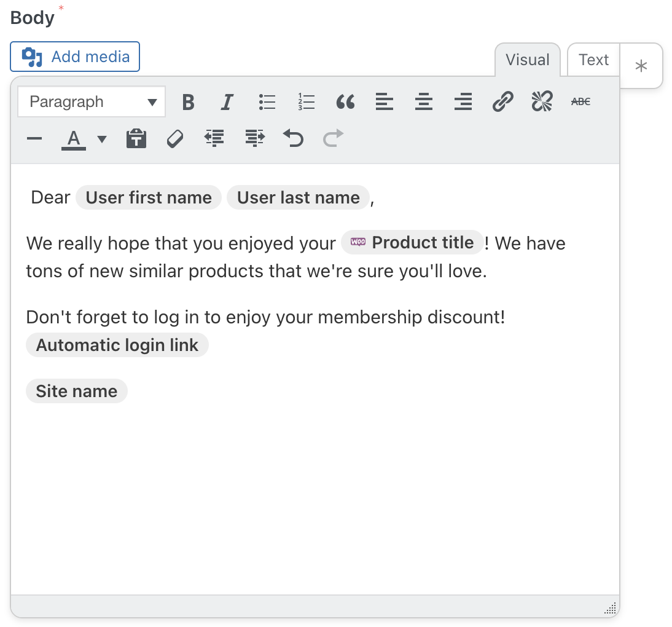
Task: Increase paragraph indent
Action: [254, 138]
